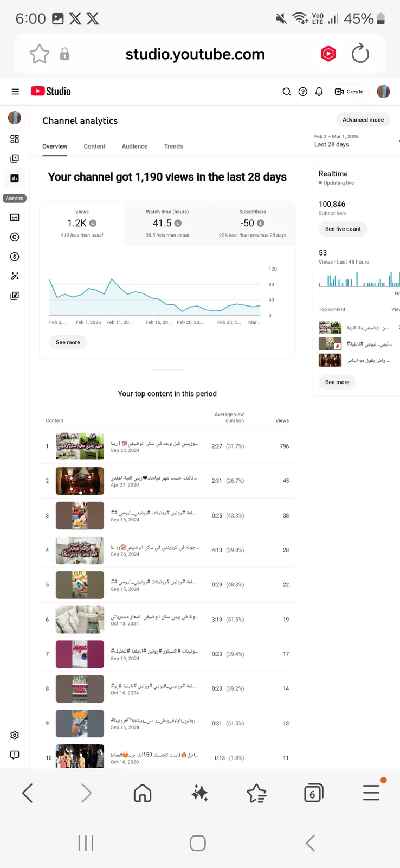400x868 pixels.
Task: View site security lock icon
Action: pos(64,54)
